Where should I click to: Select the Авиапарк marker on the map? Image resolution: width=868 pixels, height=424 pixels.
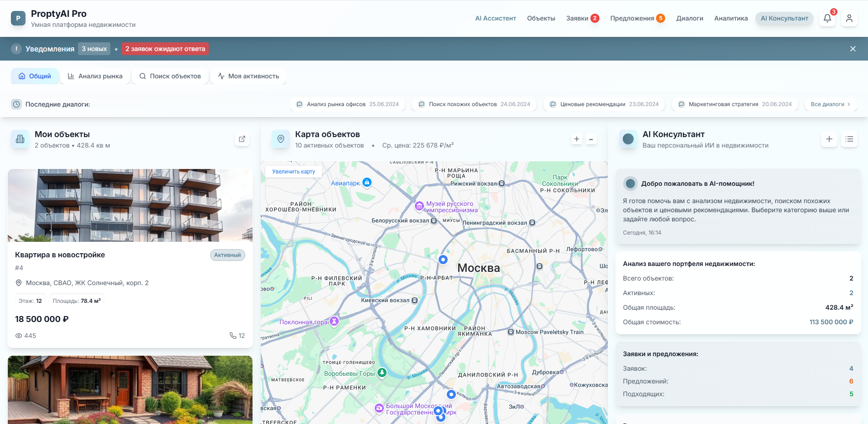[x=367, y=183]
